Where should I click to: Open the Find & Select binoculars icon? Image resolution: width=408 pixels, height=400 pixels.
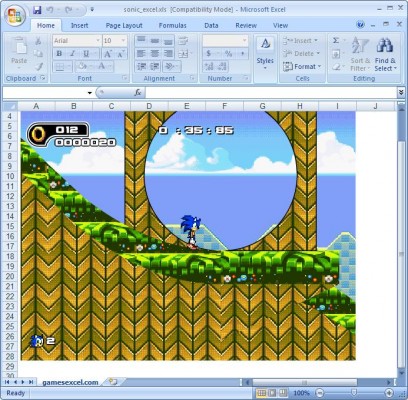[385, 45]
